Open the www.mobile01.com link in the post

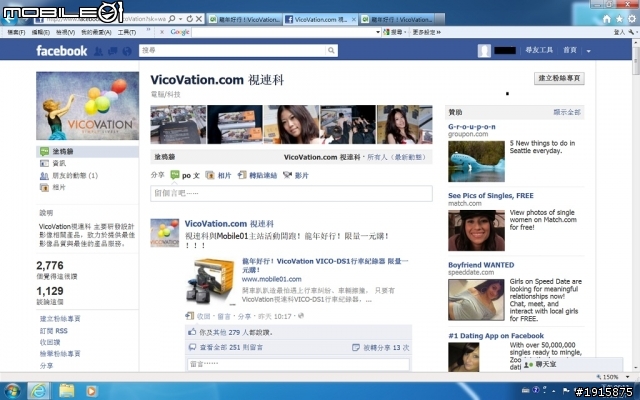coord(271,279)
